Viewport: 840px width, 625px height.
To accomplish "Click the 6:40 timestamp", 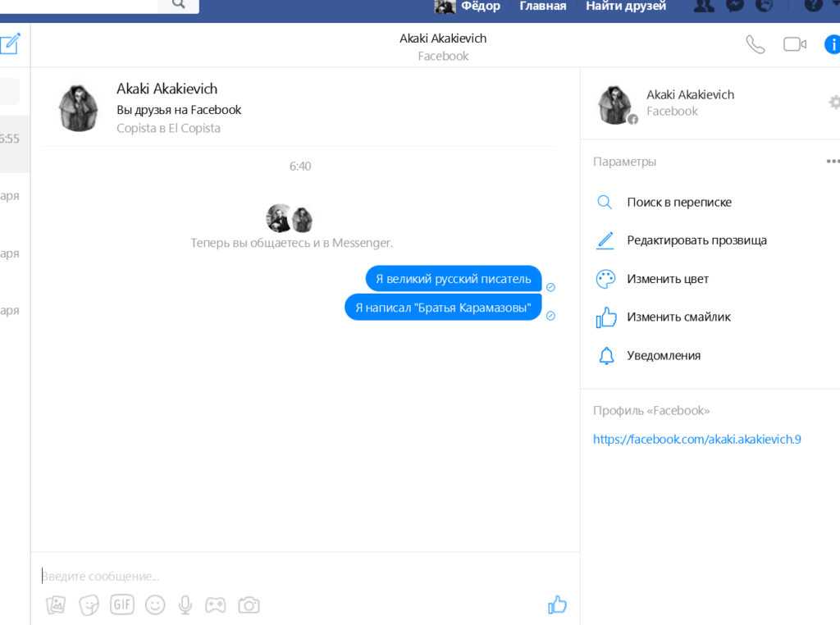I will point(300,166).
